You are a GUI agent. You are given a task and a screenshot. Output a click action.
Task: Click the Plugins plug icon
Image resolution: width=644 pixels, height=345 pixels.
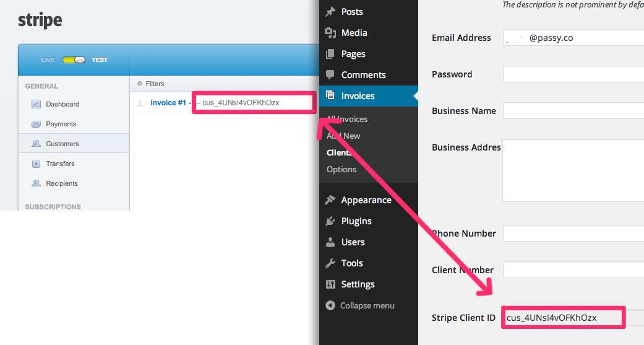[x=330, y=221]
